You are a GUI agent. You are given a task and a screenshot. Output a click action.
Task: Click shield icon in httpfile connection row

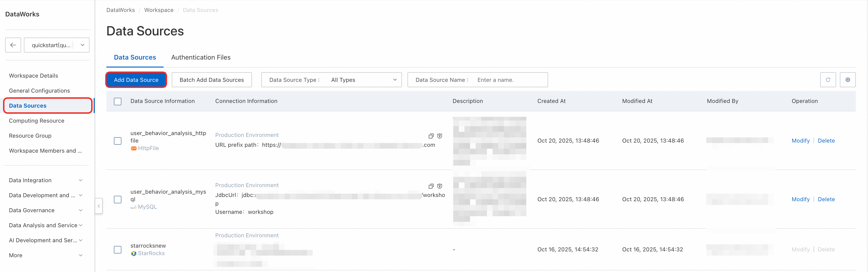pos(439,136)
